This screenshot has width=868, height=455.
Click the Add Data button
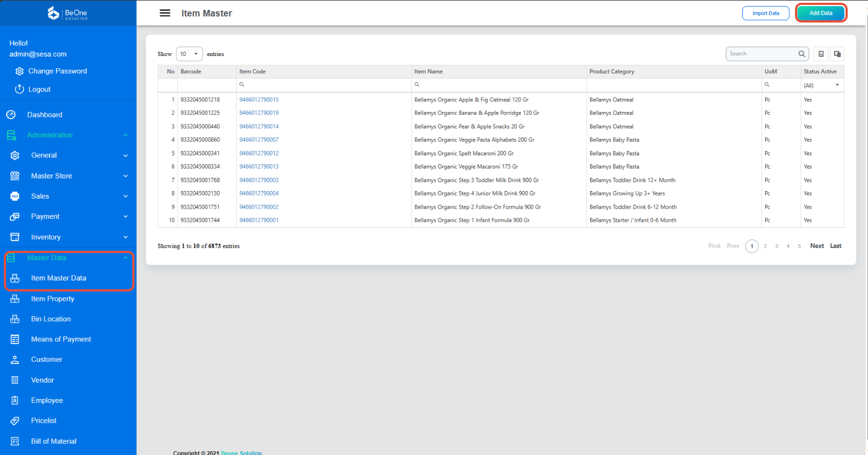821,13
